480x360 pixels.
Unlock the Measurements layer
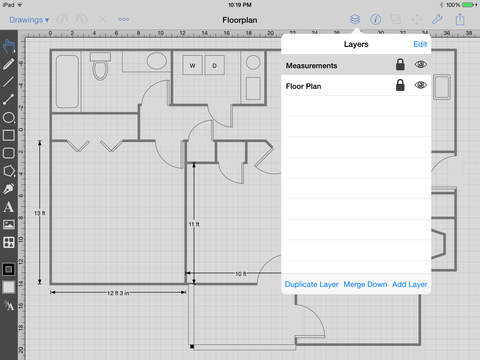pyautogui.click(x=400, y=64)
